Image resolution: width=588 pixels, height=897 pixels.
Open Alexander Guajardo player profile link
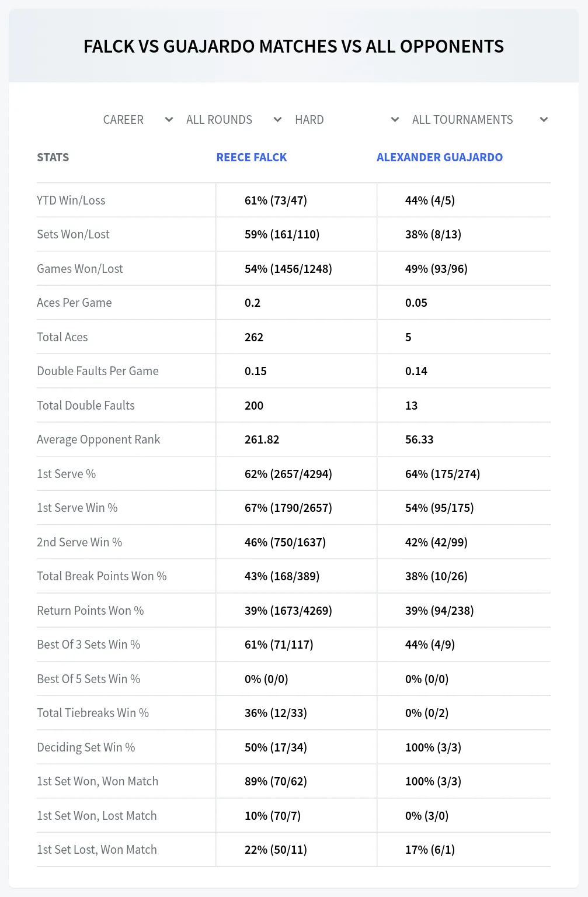(440, 157)
